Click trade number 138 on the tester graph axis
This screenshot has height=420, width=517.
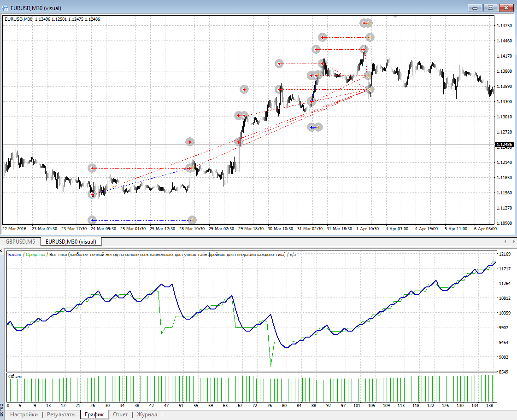[490, 406]
